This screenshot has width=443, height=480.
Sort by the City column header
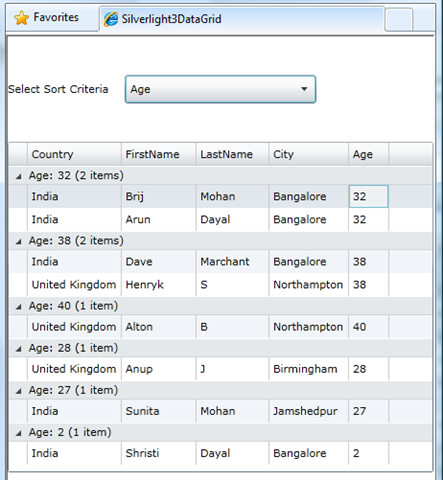coord(309,154)
